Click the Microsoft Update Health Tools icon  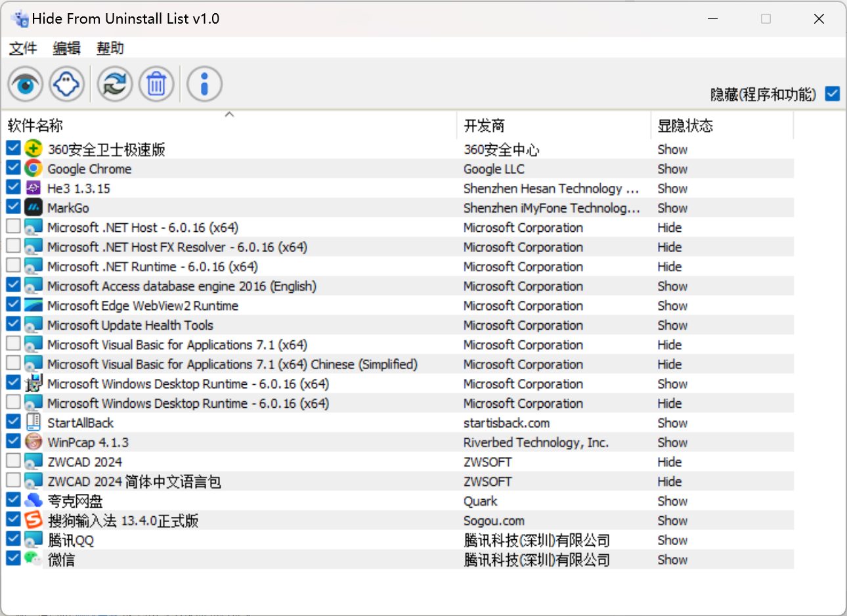coord(33,325)
